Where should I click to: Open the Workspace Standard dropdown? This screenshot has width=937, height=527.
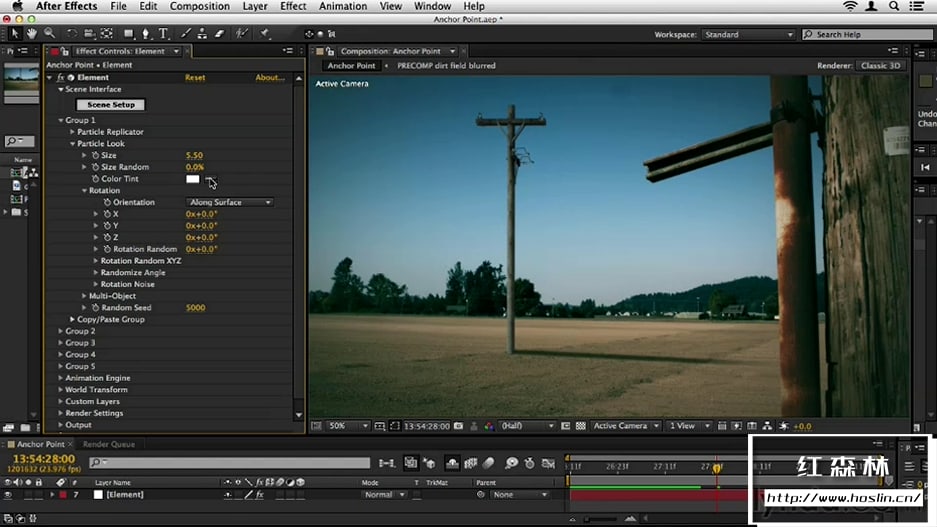[x=748, y=35]
